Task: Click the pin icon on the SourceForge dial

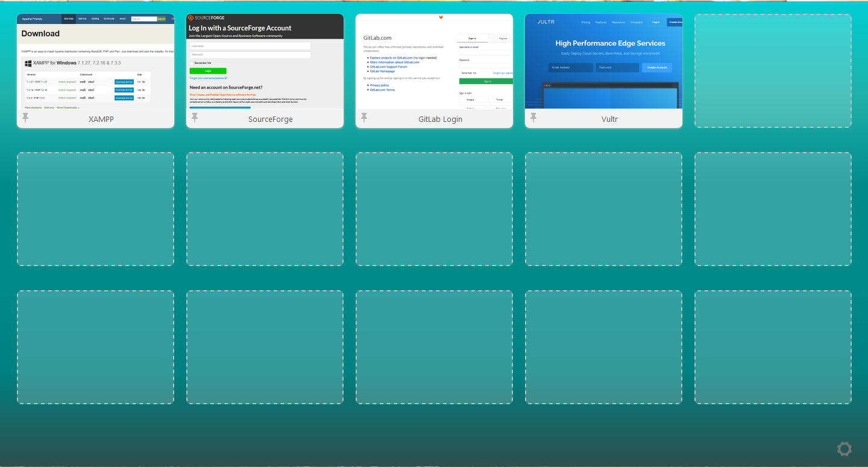Action: [195, 118]
